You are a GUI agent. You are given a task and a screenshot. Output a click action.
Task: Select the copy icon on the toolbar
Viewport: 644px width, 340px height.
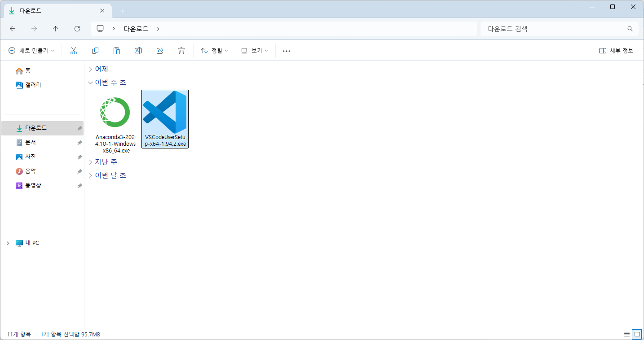coord(95,51)
